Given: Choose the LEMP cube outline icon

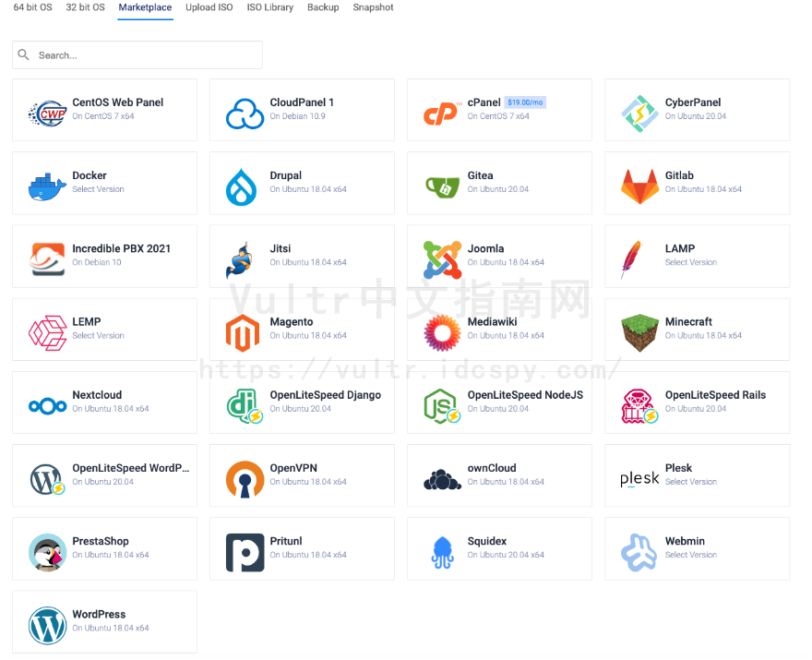Looking at the screenshot, I should tap(48, 333).
